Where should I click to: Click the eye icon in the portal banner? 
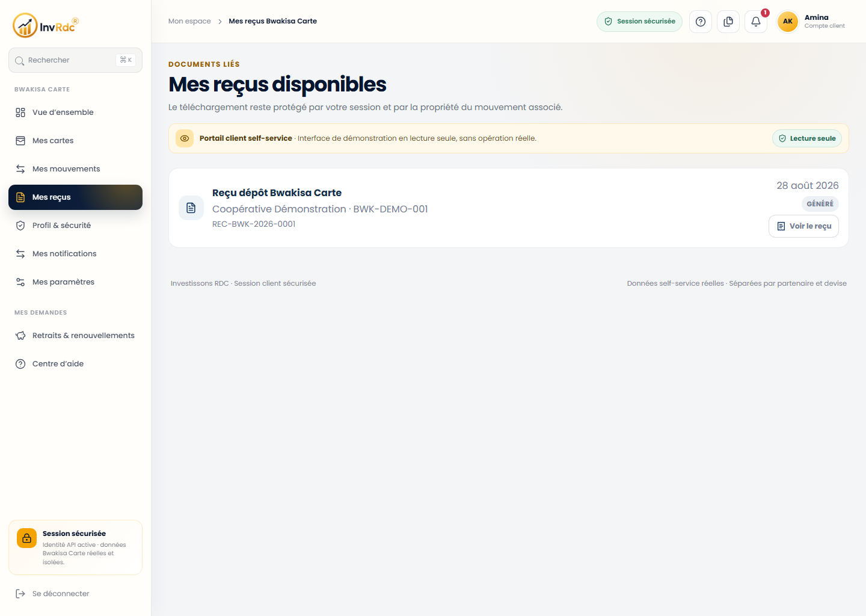point(185,138)
